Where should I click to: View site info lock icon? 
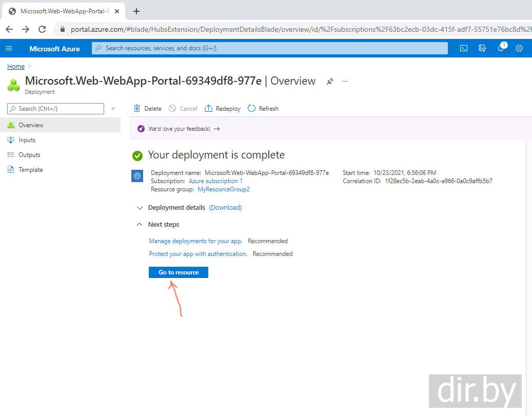click(x=63, y=29)
